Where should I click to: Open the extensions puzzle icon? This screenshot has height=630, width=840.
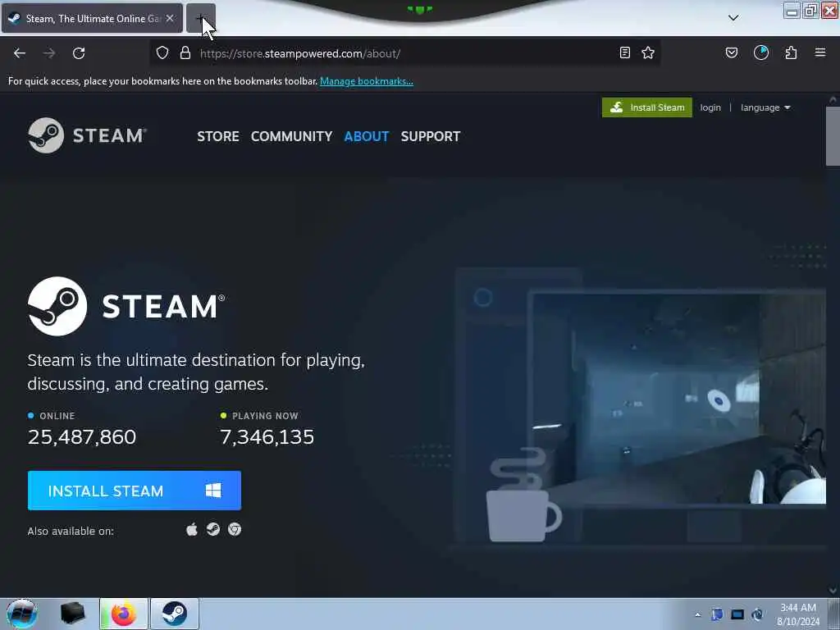point(791,52)
